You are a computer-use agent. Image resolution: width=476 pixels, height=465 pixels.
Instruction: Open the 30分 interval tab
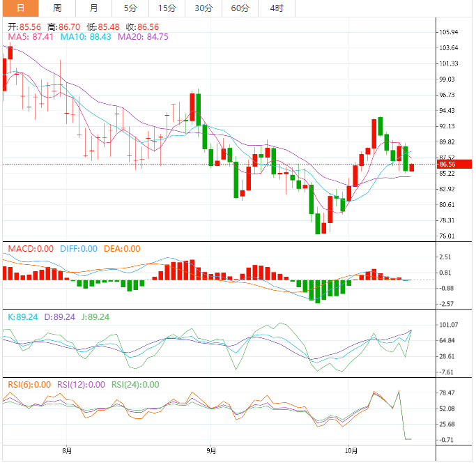pyautogui.click(x=204, y=8)
